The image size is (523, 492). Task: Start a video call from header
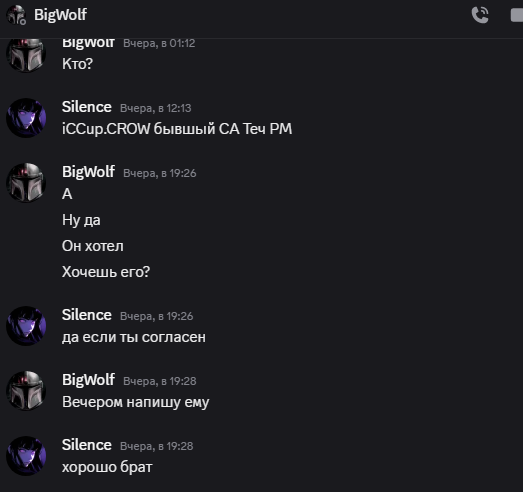coord(517,15)
